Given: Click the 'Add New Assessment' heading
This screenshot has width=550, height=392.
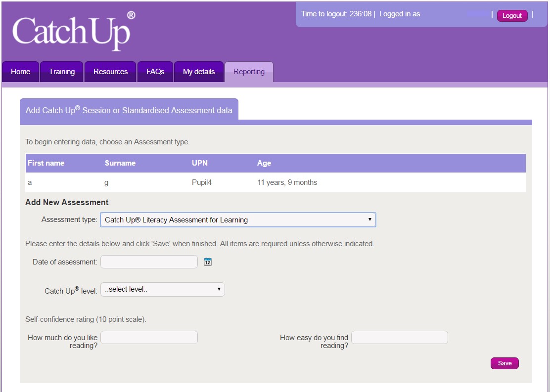Looking at the screenshot, I should 67,202.
